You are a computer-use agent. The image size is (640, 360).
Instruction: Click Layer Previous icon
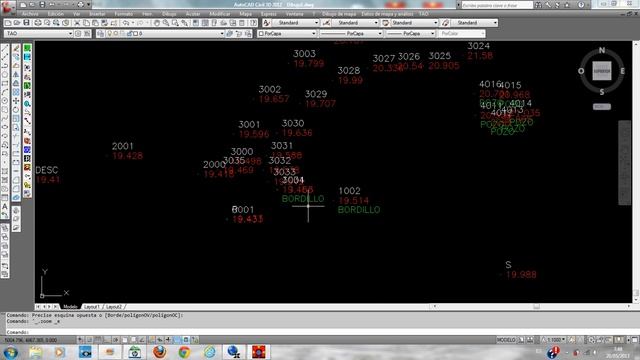[x=239, y=33]
